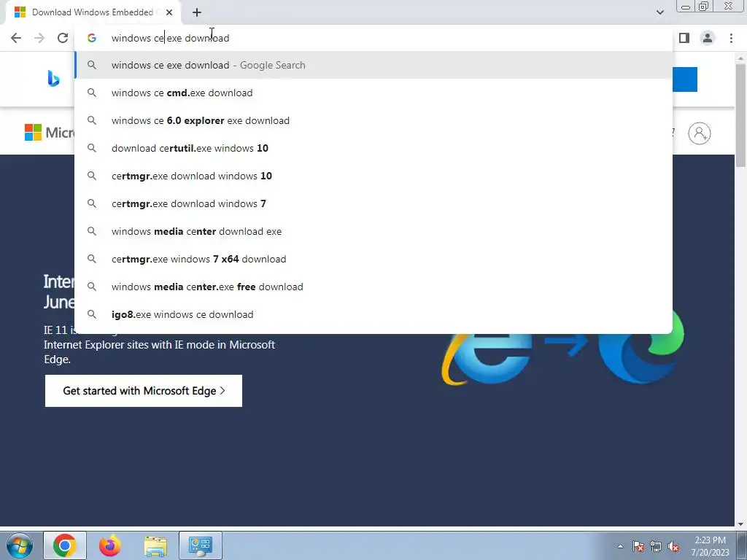The image size is (747, 560).
Task: Show hidden tray icons arrow
Action: click(x=620, y=546)
